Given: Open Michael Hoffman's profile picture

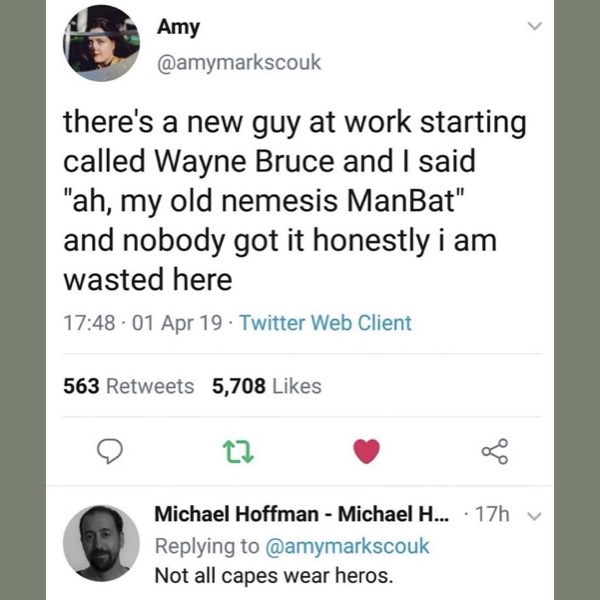Looking at the screenshot, I should 101,543.
